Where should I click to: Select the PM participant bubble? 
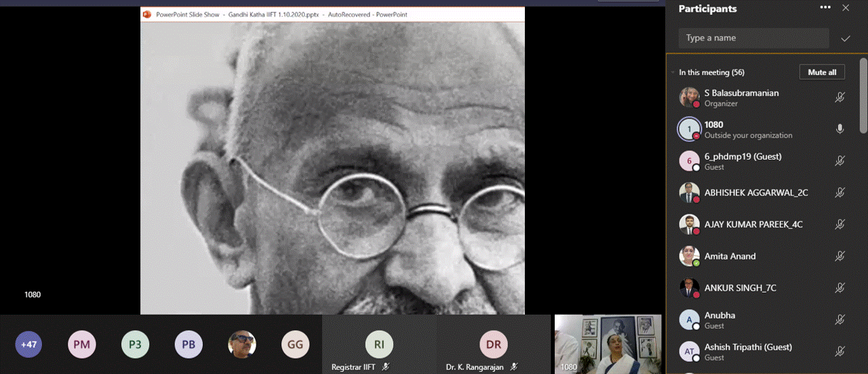82,344
